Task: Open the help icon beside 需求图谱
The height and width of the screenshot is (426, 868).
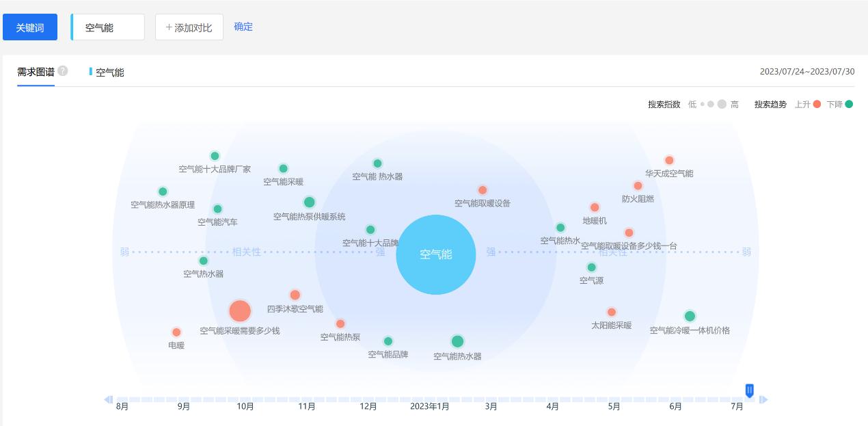Action: [x=63, y=70]
